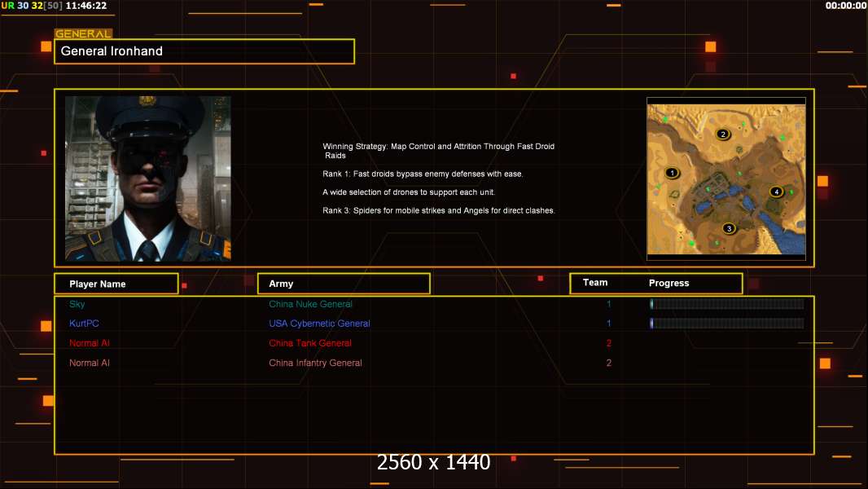
Task: Click the Team column label
Action: [595, 283]
